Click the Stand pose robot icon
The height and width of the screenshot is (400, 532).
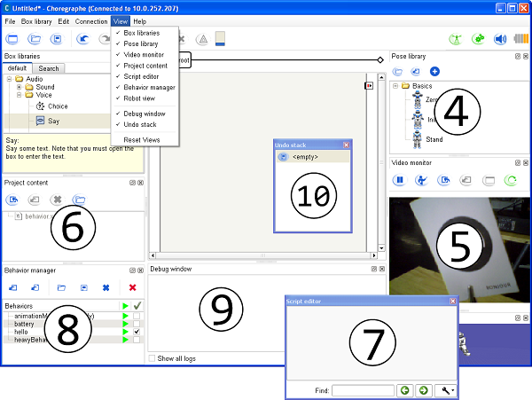point(417,138)
